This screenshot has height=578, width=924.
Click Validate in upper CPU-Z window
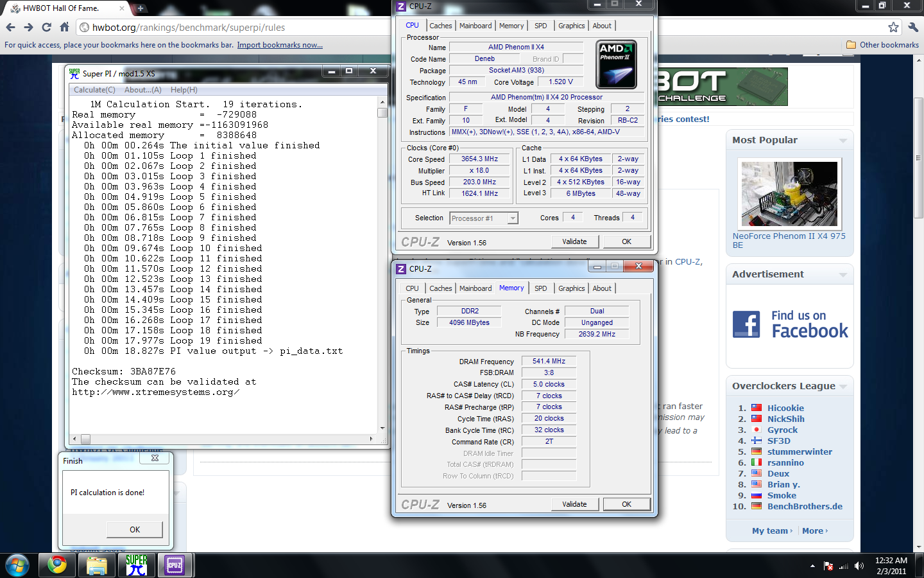pyautogui.click(x=574, y=241)
